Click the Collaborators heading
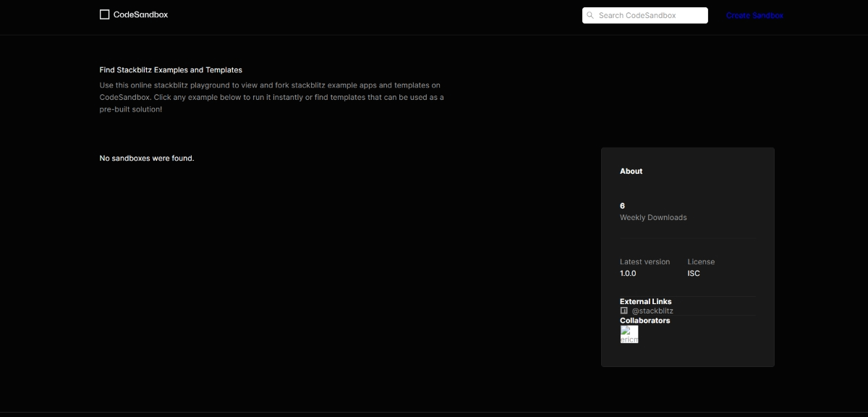868x417 pixels. (644, 320)
